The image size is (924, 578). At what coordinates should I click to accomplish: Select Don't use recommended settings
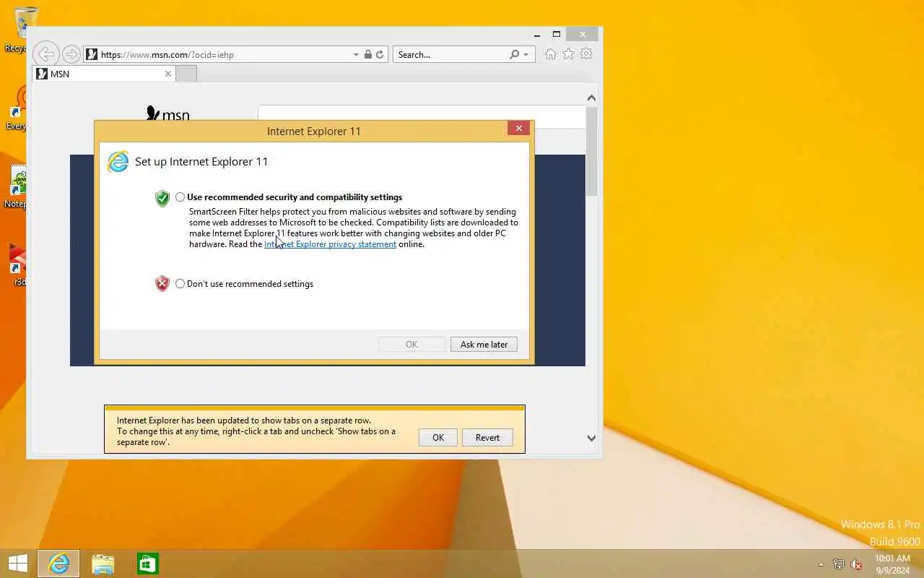(180, 284)
